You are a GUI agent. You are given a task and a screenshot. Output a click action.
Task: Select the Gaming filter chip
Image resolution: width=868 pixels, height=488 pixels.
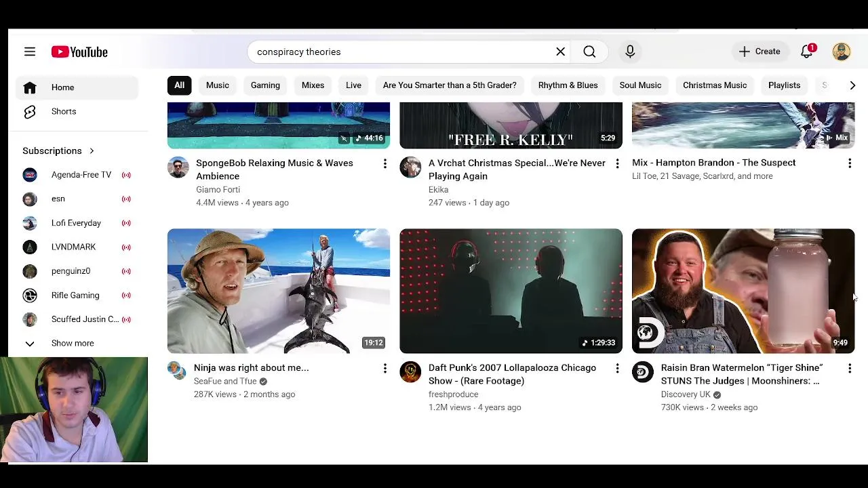265,85
